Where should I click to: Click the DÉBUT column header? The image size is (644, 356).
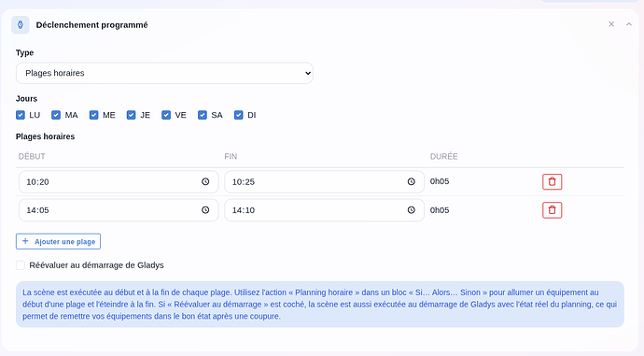(x=32, y=156)
